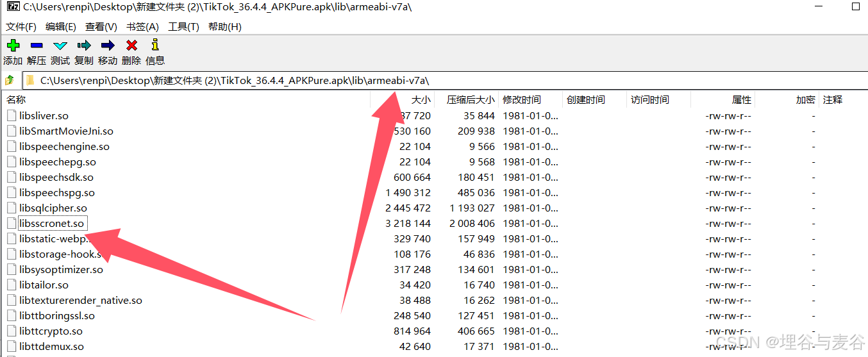Click the yellow Info (信息) icon
The width and height of the screenshot is (868, 357).
point(154,45)
